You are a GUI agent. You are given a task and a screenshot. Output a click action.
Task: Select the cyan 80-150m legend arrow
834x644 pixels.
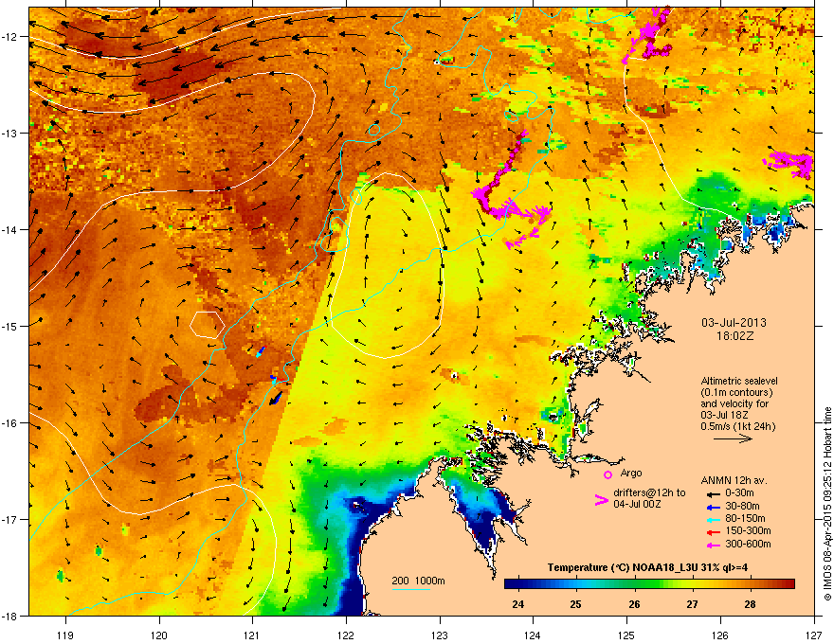713,519
